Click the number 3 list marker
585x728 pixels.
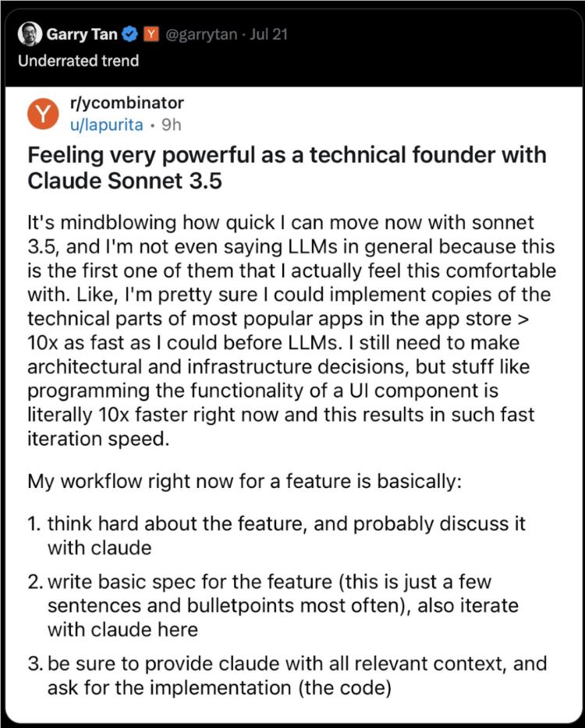coord(35,664)
